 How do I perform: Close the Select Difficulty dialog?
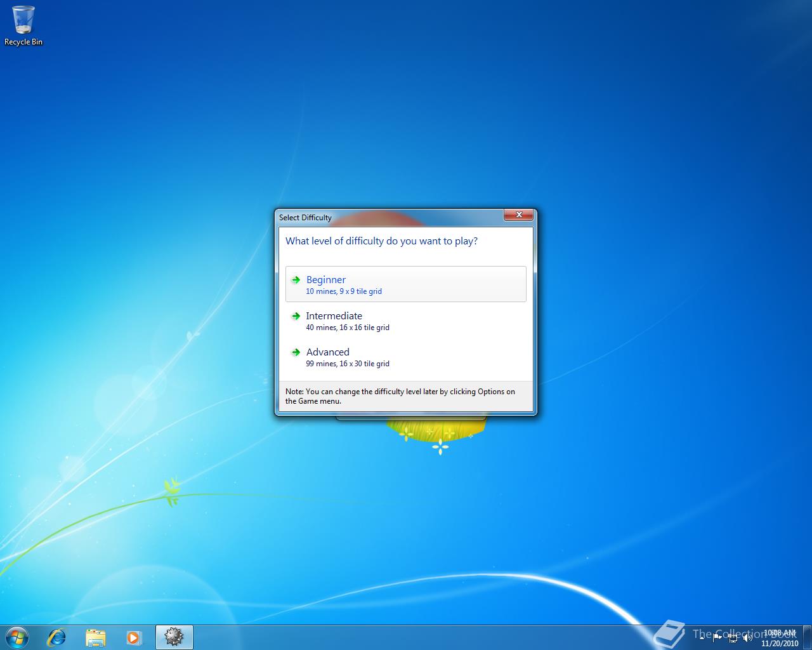(x=519, y=215)
